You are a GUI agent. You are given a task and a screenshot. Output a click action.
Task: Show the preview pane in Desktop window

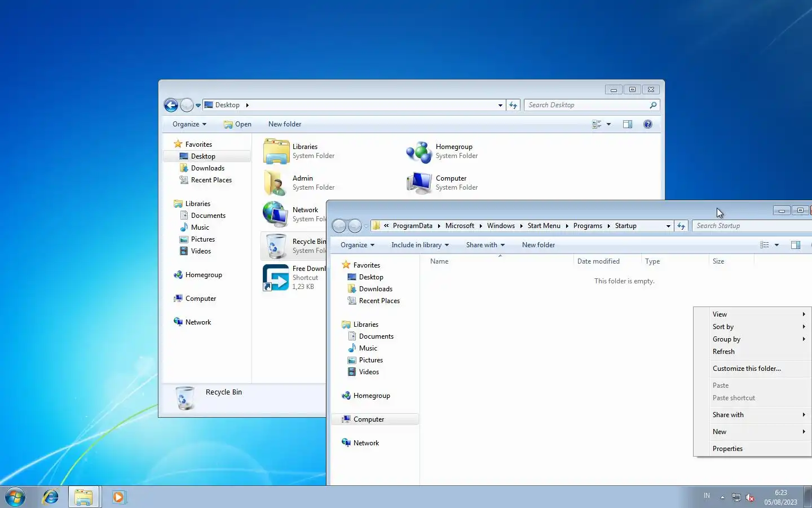coord(628,124)
